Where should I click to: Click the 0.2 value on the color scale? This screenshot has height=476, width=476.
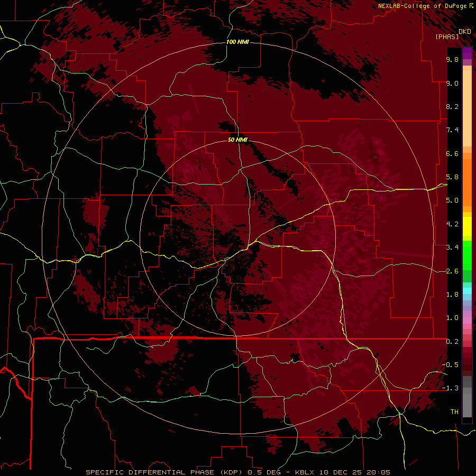(452, 342)
